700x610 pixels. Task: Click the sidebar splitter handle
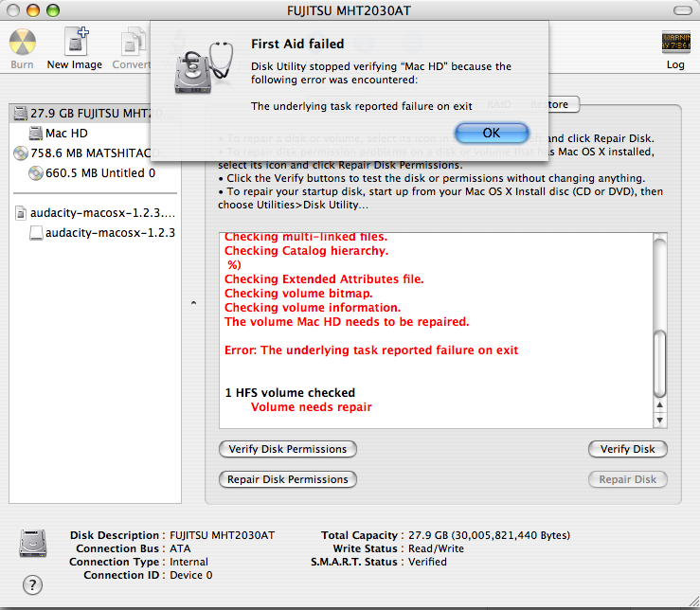(x=193, y=303)
